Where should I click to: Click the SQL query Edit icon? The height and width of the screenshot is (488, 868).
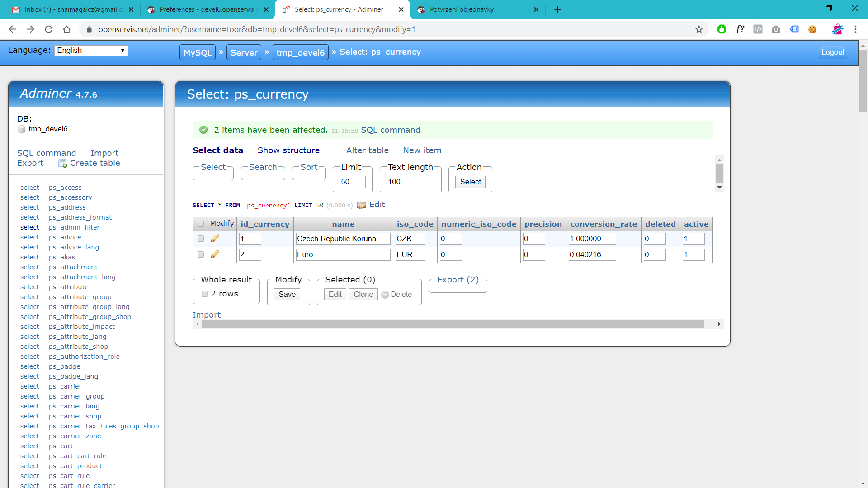pos(362,205)
